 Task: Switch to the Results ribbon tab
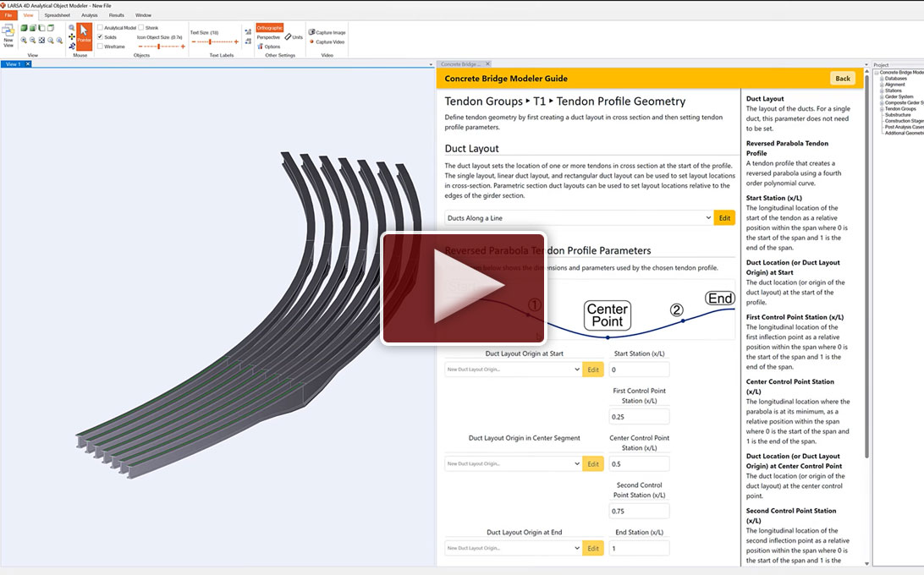(117, 15)
